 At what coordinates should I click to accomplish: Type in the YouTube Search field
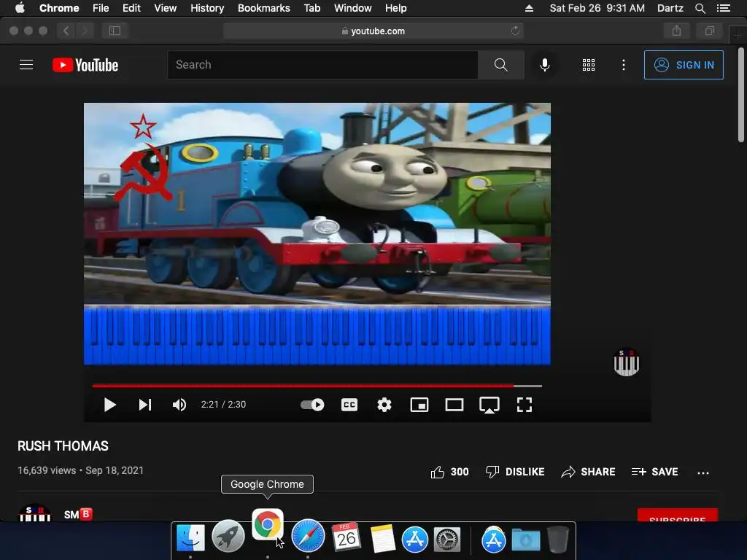[x=322, y=65]
